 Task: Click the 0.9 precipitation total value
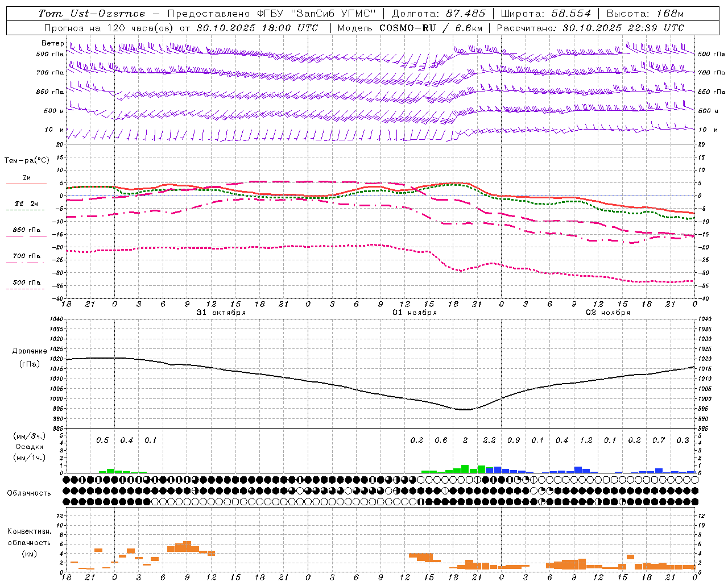click(514, 440)
